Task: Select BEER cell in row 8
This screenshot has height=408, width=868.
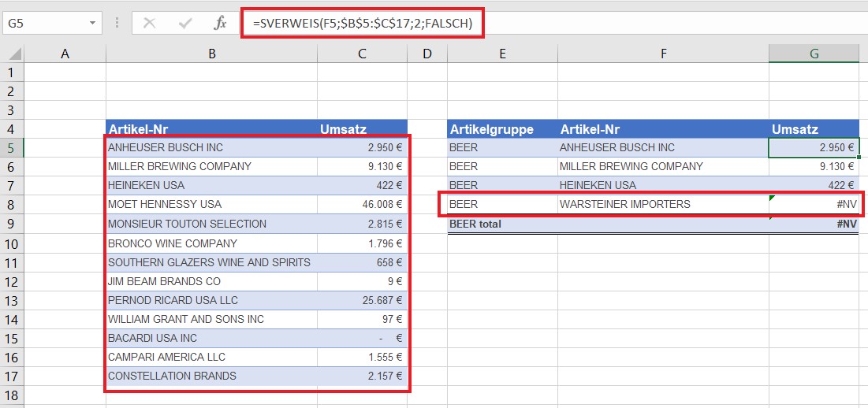Action: click(x=502, y=205)
